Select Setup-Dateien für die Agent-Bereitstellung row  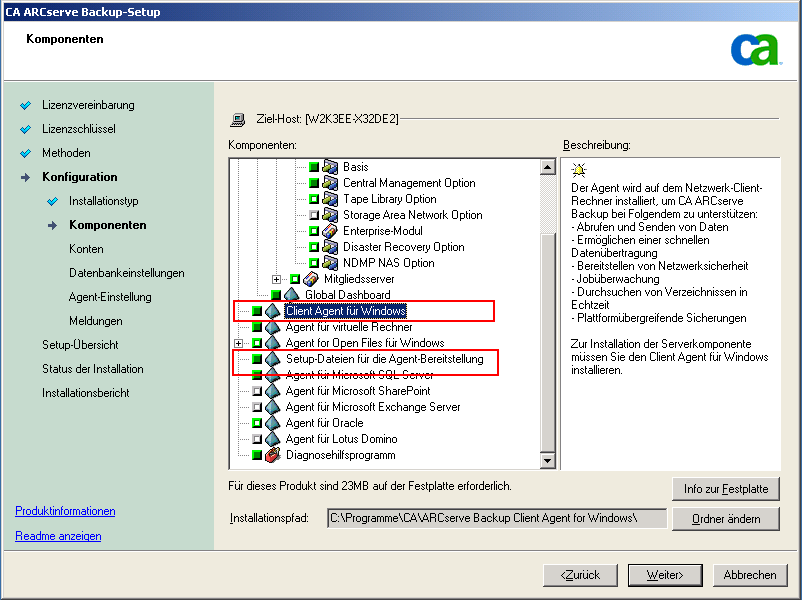click(384, 359)
